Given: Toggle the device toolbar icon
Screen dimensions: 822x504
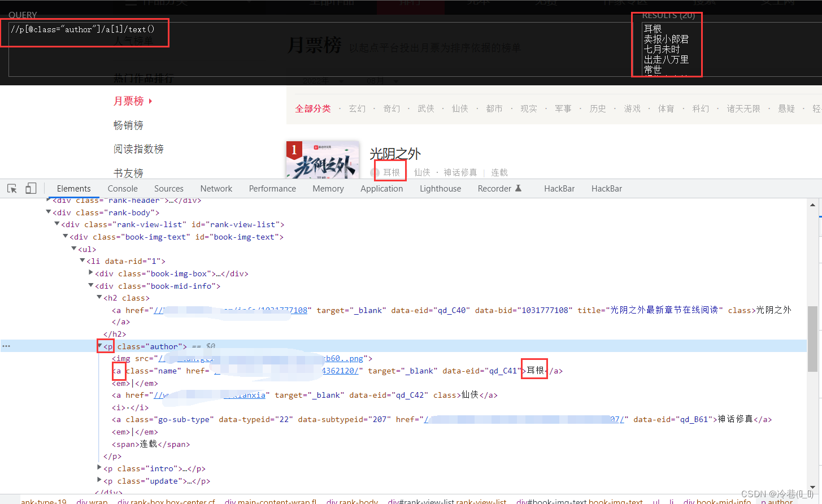Looking at the screenshot, I should point(31,189).
